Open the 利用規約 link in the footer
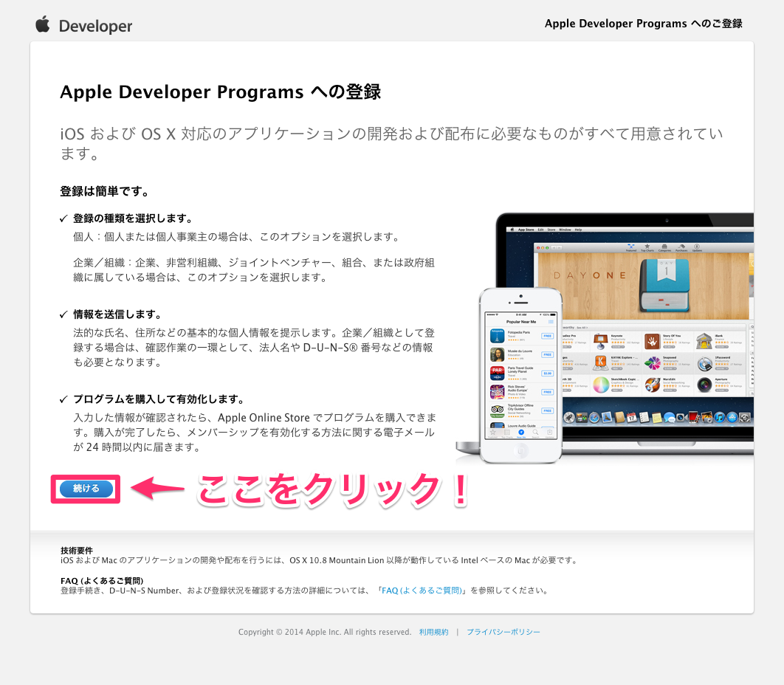Screen dimensions: 784x685 click(434, 632)
